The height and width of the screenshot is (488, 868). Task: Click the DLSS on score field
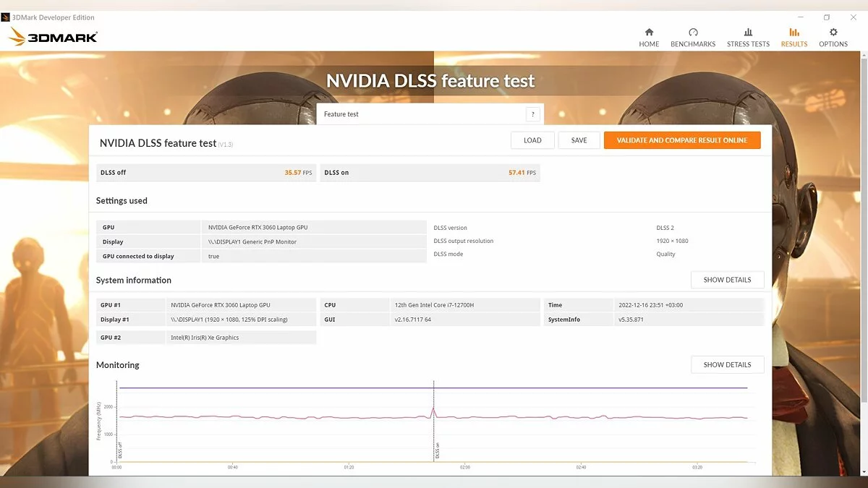tap(430, 173)
